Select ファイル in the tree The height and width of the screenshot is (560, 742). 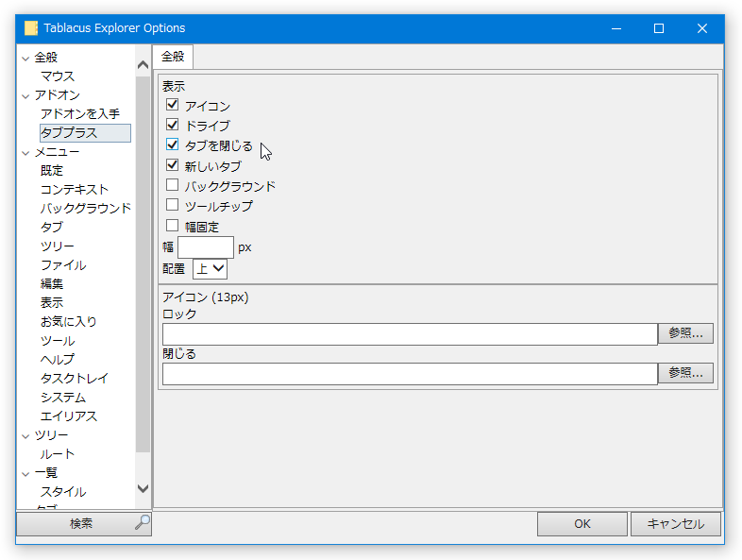(x=63, y=265)
